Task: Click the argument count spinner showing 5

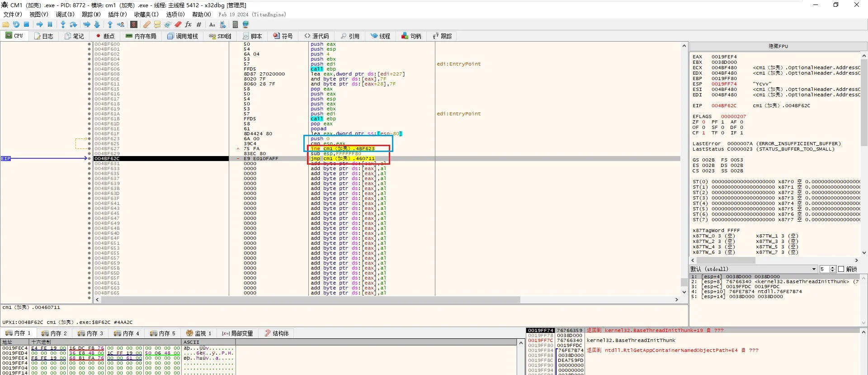Action: click(827, 269)
